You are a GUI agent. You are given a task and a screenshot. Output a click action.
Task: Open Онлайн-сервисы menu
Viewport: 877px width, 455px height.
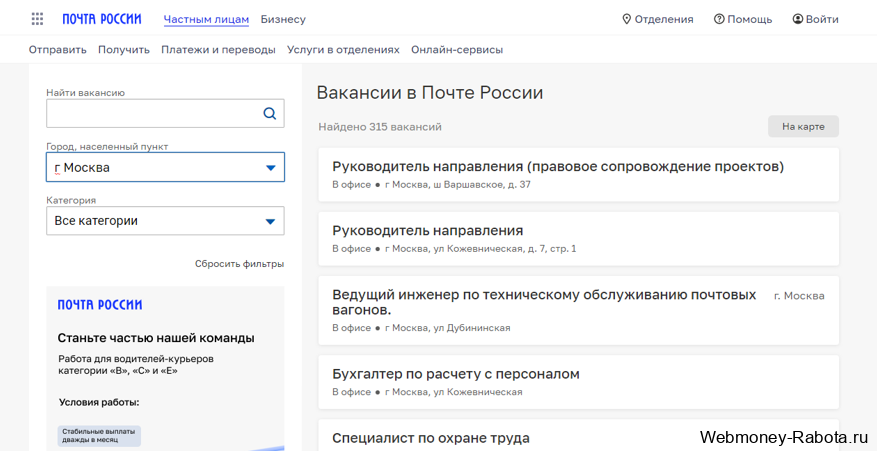[x=457, y=50]
